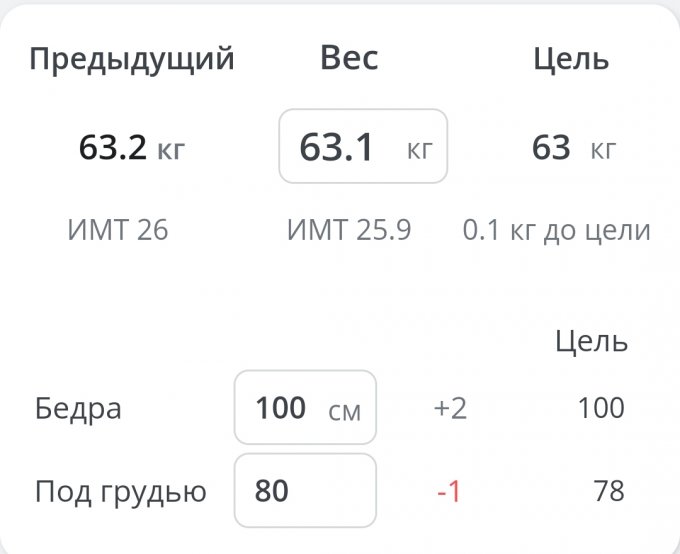The height and width of the screenshot is (554, 680).
Task: Click the Бедра row label
Action: pyautogui.click(x=78, y=409)
